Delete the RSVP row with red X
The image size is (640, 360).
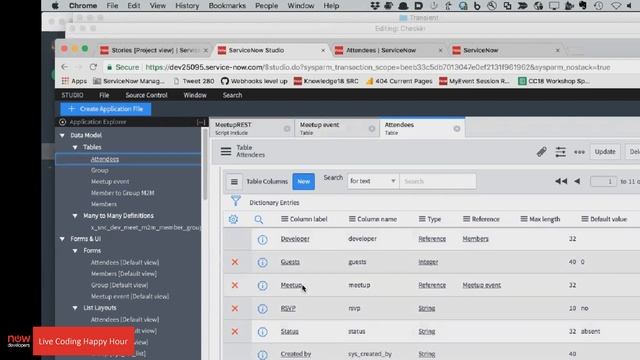(235, 309)
